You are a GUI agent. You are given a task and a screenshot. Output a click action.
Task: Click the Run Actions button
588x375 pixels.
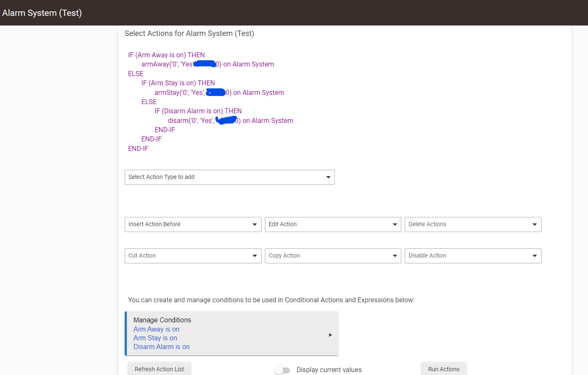444,369
